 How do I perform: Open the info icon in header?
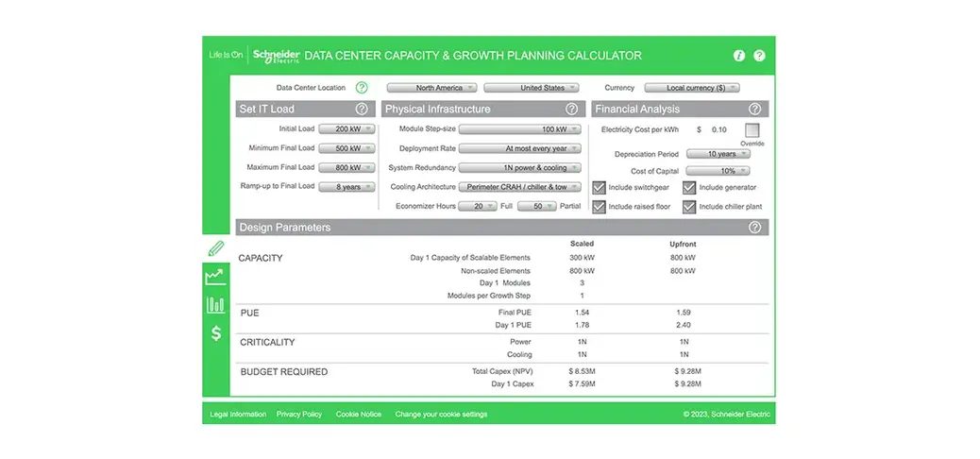(738, 56)
